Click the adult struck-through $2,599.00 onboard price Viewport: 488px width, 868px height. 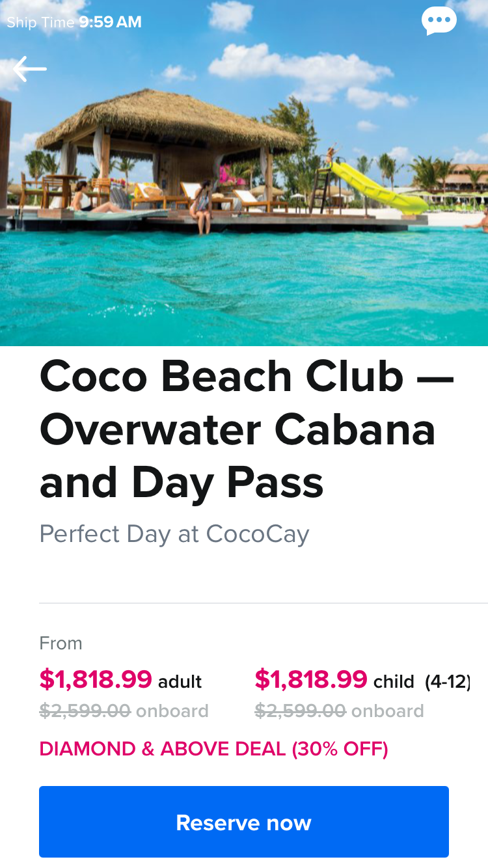point(85,711)
